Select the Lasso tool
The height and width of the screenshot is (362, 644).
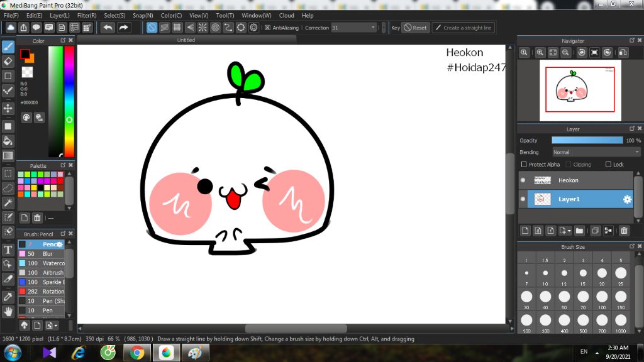(8, 188)
